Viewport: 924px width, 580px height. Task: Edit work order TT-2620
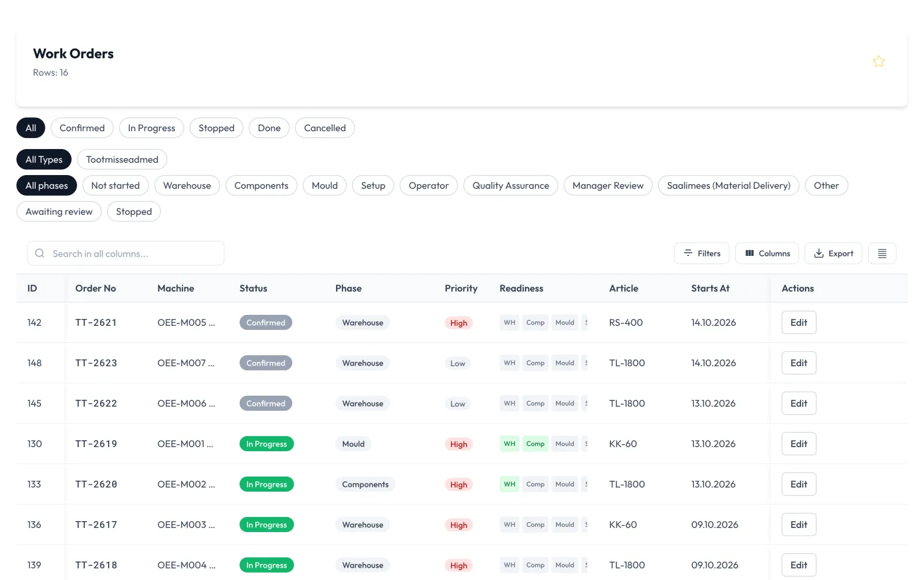[x=799, y=484]
